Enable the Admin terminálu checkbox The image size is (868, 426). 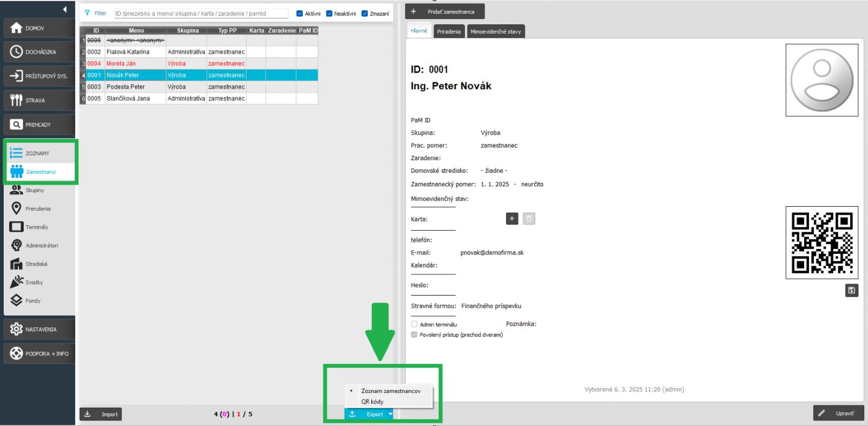[414, 324]
